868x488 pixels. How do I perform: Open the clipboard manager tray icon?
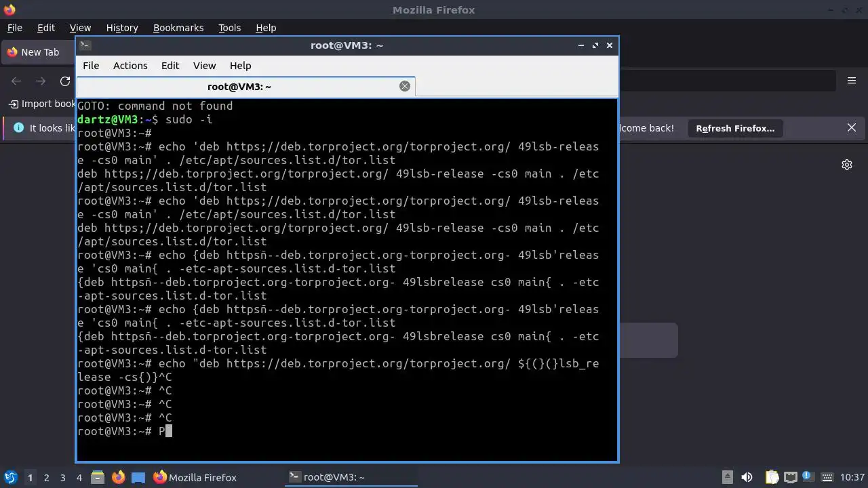(x=772, y=477)
